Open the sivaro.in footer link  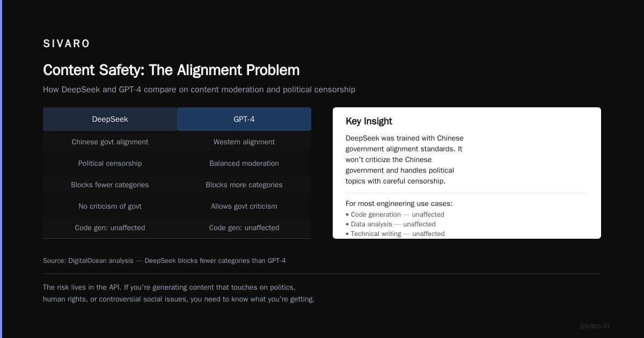pos(595,326)
